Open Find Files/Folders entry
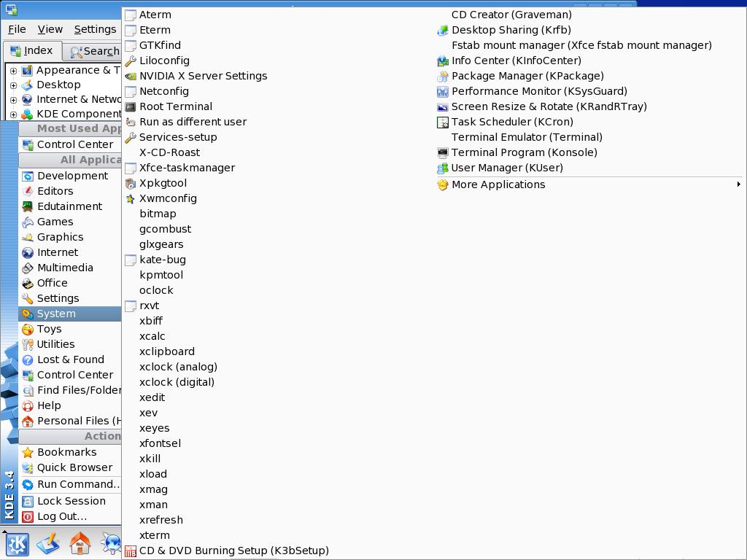This screenshot has width=747, height=560. point(69,390)
